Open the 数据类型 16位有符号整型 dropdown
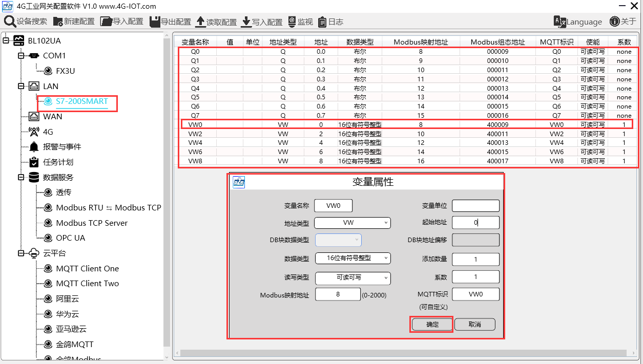The height and width of the screenshot is (364, 643). pyautogui.click(x=352, y=258)
